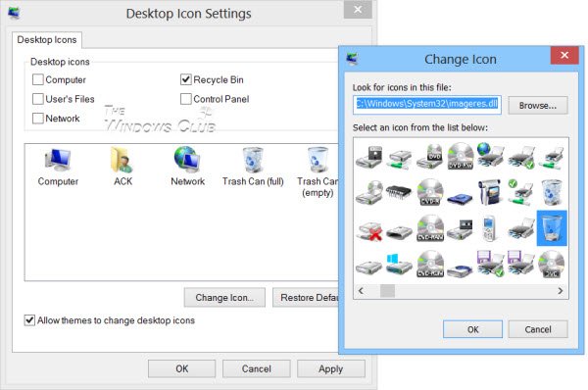Screen dimensions: 588x390
Task: Select the printer with floppy and green check icon
Action: pos(491,264)
